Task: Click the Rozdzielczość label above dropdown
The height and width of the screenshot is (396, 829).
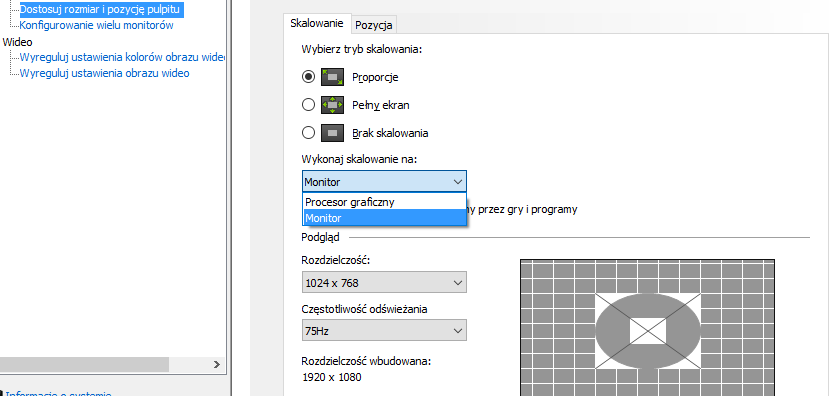Action: [335, 261]
